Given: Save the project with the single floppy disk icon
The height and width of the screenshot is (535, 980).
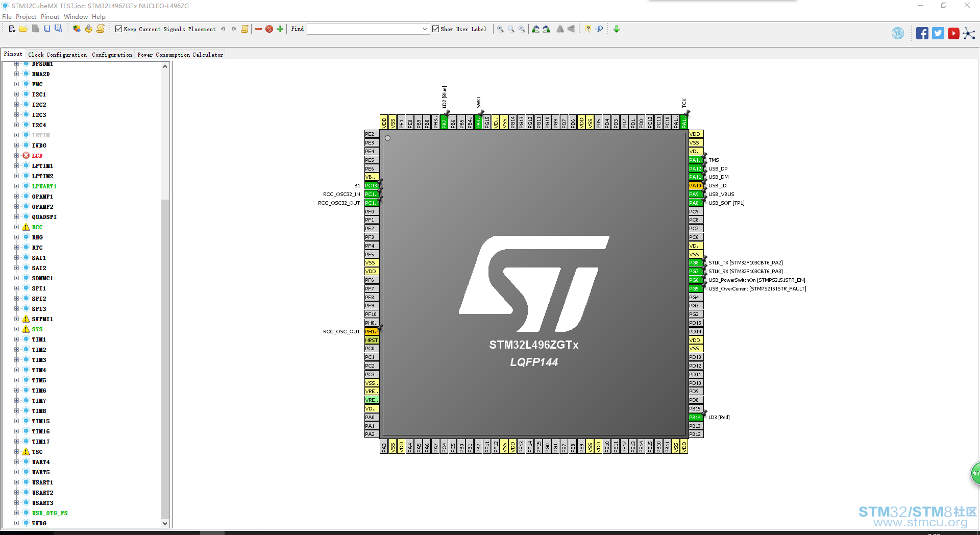Looking at the screenshot, I should [47, 29].
